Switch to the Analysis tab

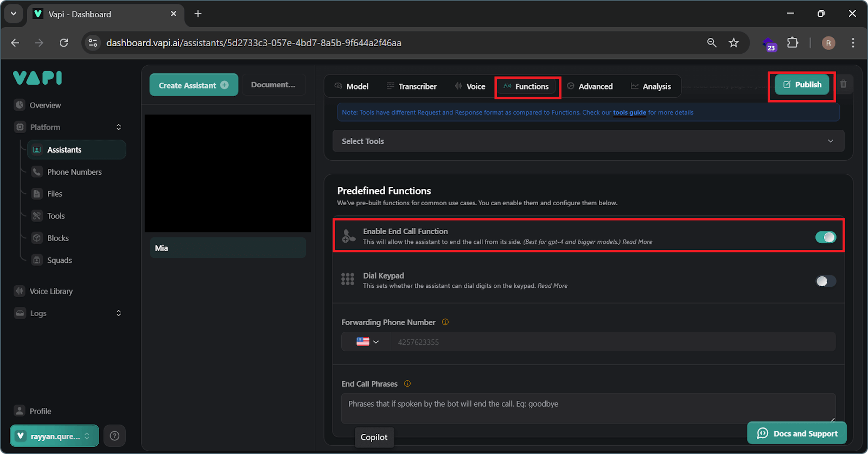651,86
